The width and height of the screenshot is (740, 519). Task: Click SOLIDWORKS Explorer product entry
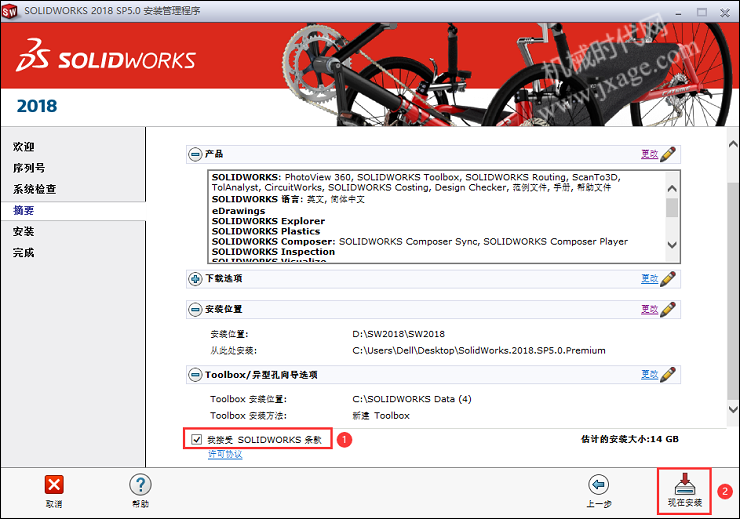tap(268, 221)
